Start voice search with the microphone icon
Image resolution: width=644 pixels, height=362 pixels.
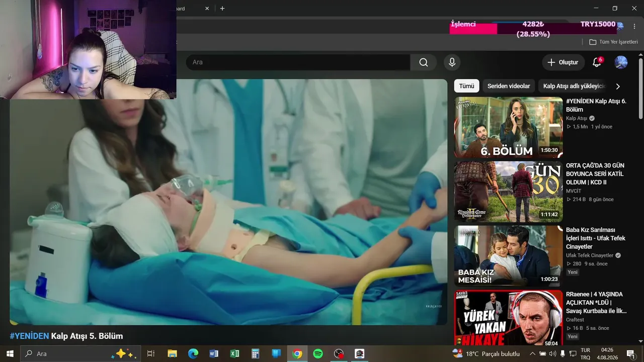452,62
